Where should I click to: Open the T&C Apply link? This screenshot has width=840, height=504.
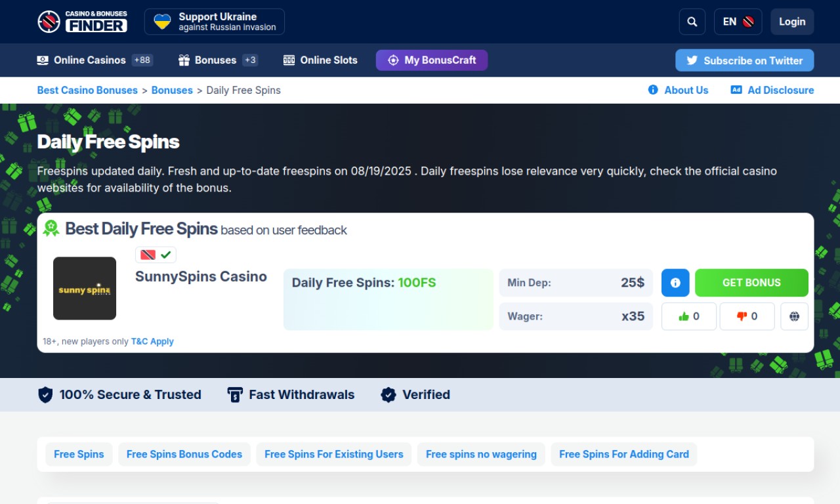point(152,341)
